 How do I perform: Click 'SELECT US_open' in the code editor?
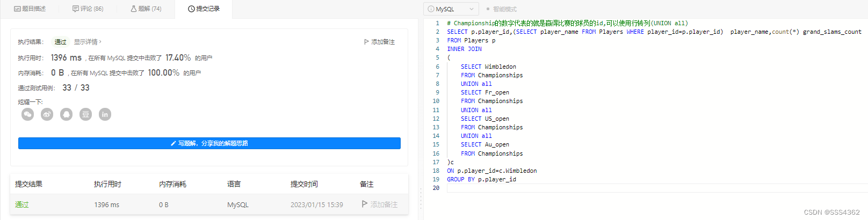click(485, 119)
